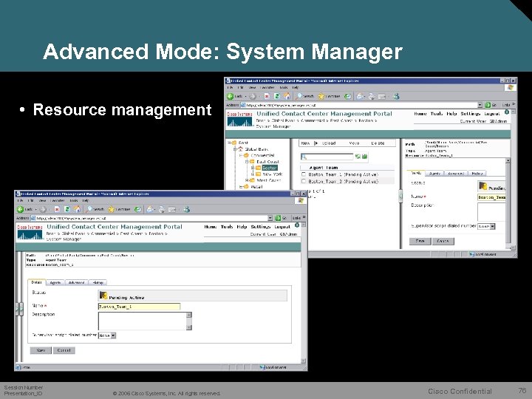Click Stop icon in rear browser window
The image size is (532, 399).
(x=267, y=96)
